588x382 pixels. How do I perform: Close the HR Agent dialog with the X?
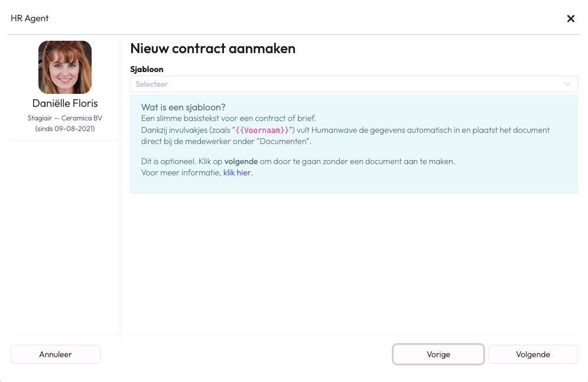(x=571, y=19)
